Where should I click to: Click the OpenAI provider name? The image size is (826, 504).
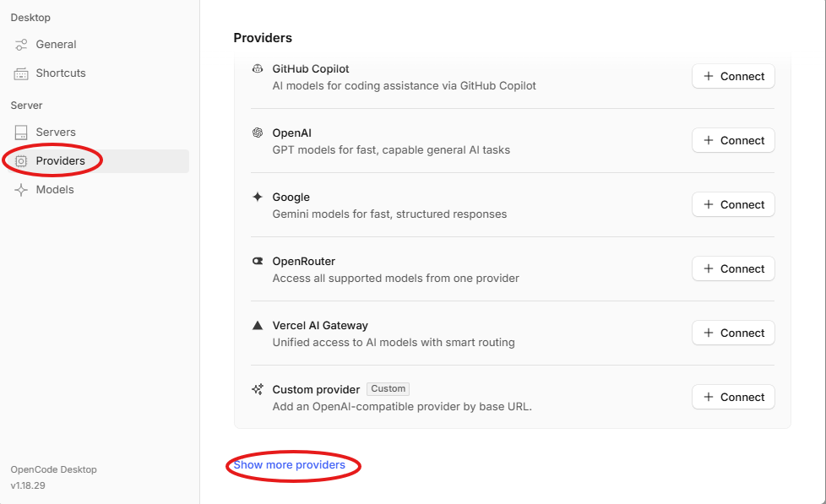pyautogui.click(x=291, y=133)
